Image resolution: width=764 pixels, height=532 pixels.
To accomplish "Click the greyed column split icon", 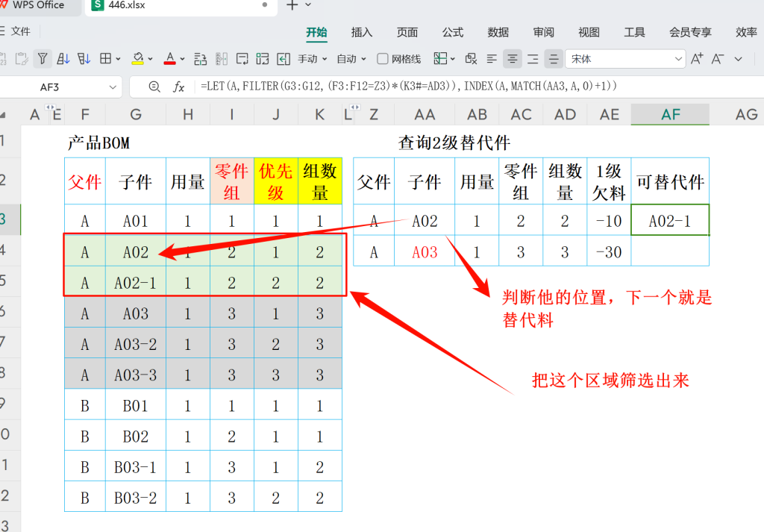I will pos(222,59).
